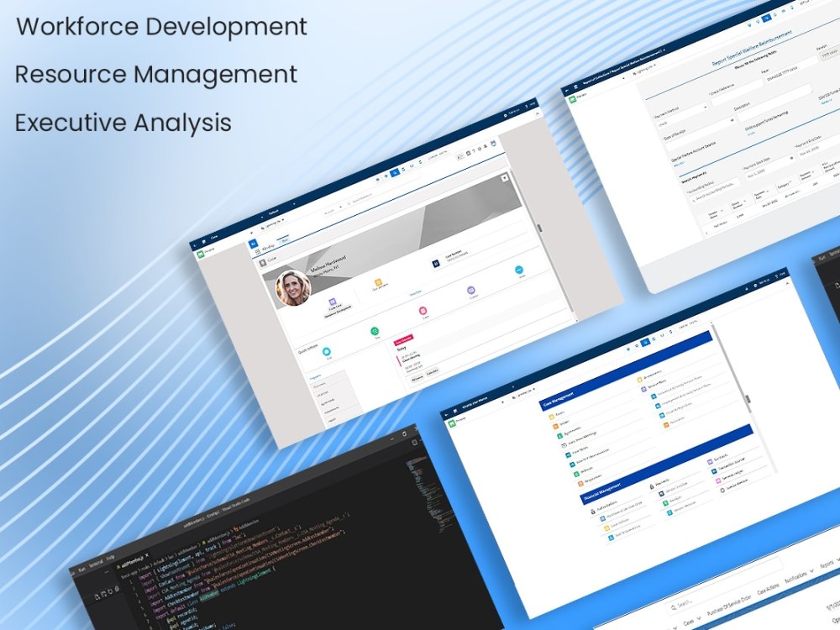This screenshot has width=840, height=630.
Task: Click the Workforce Development heading text
Action: 162,26
